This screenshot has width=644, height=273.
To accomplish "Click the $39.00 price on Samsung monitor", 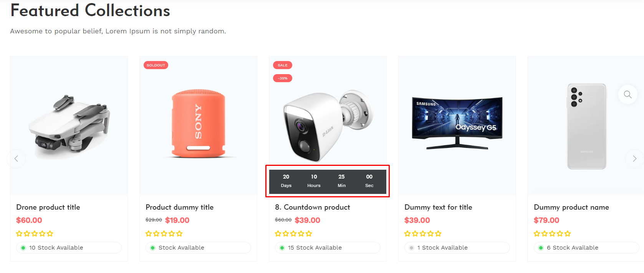I will pos(417,220).
